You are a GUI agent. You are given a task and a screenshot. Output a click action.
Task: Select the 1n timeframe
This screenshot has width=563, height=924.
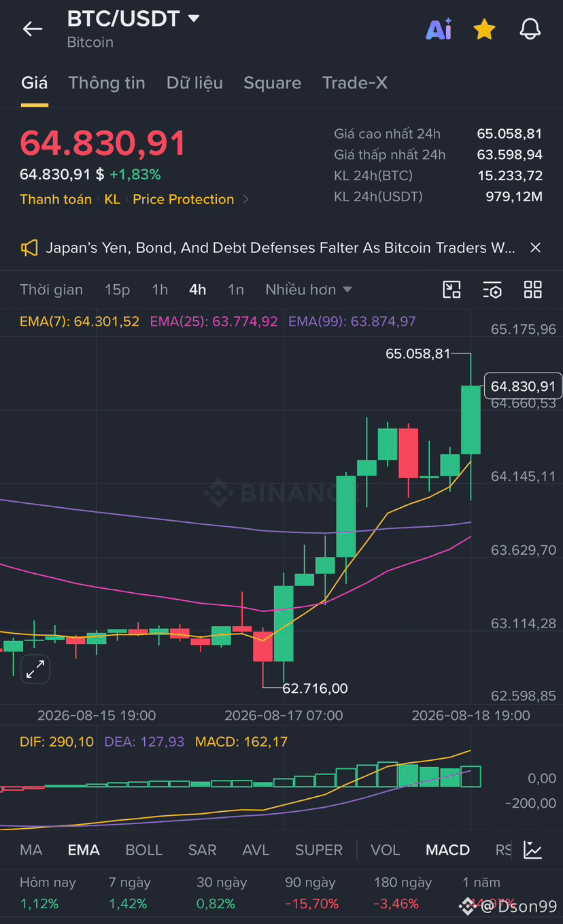point(236,290)
